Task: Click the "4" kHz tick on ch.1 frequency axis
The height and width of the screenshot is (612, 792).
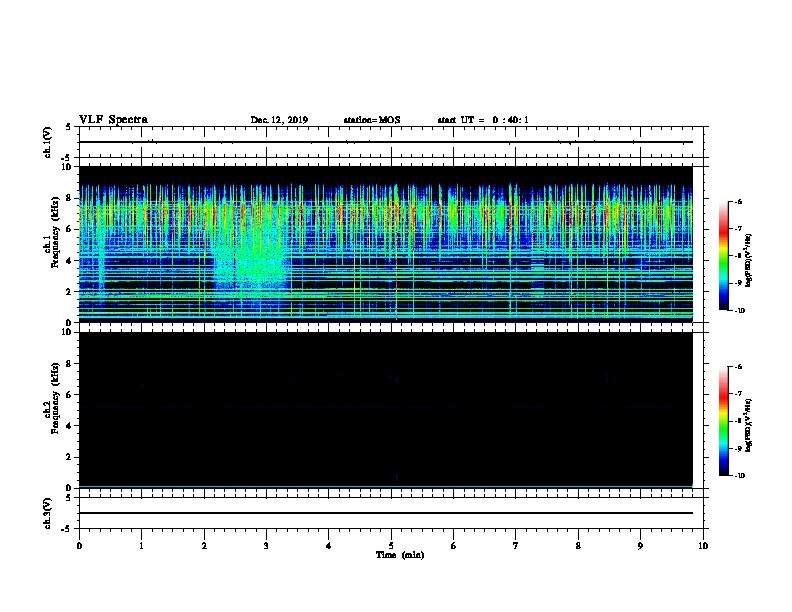Action: 69,261
